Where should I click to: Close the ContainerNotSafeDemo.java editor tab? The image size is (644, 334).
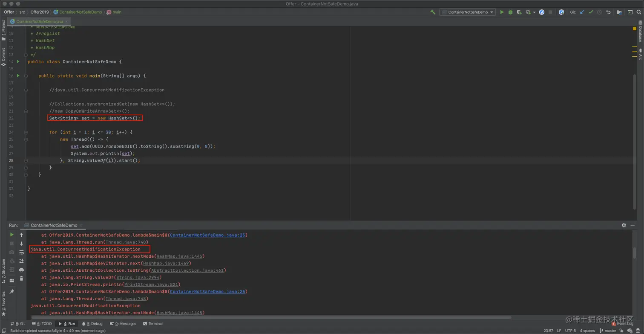pos(67,21)
